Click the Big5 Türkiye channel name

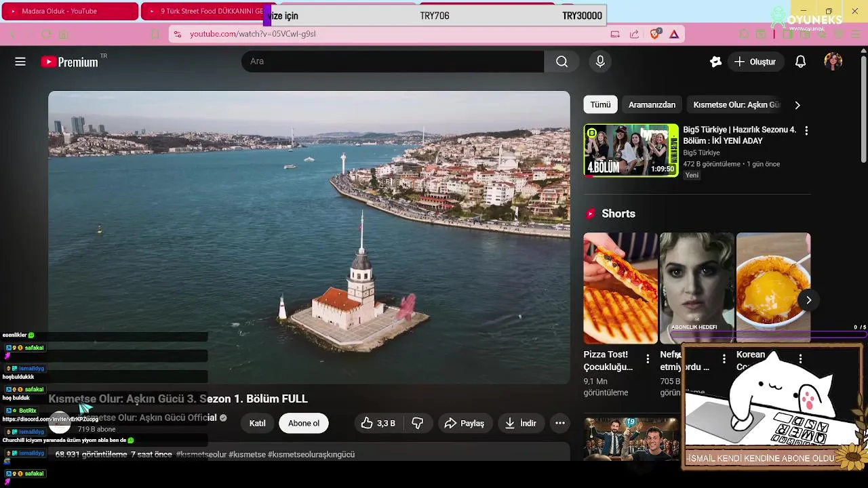click(701, 153)
